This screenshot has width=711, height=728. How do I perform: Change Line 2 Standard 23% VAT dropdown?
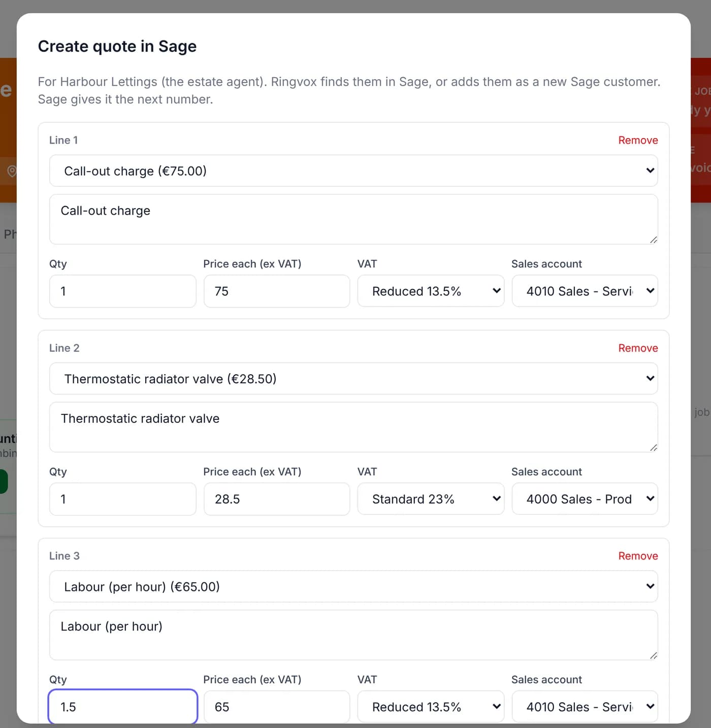pos(431,499)
